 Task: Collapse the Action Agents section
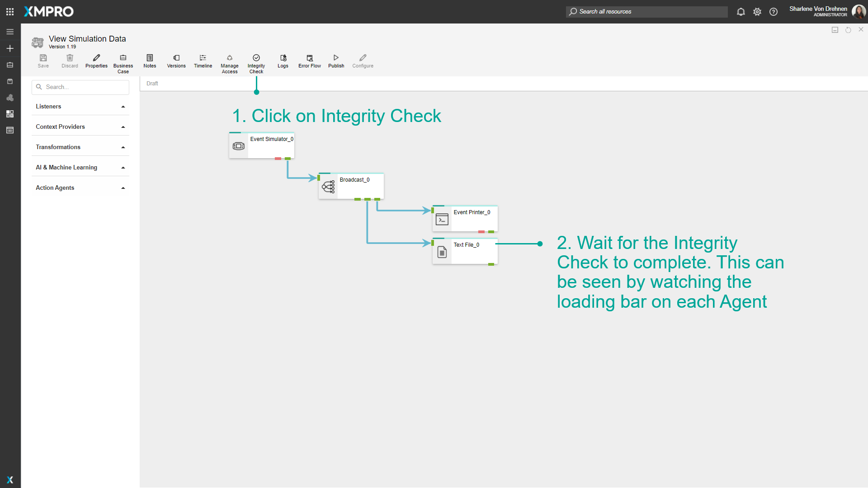[123, 188]
